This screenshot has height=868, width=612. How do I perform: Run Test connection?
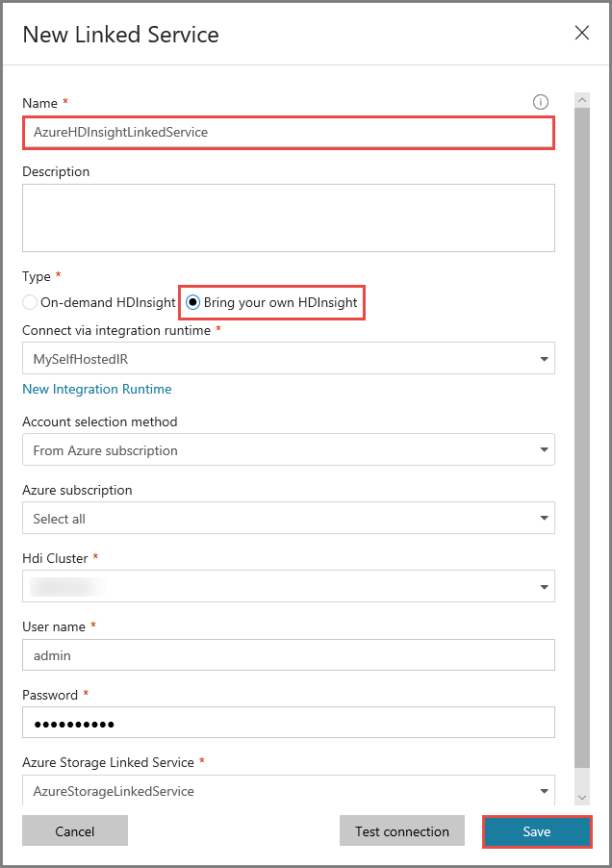tap(401, 830)
